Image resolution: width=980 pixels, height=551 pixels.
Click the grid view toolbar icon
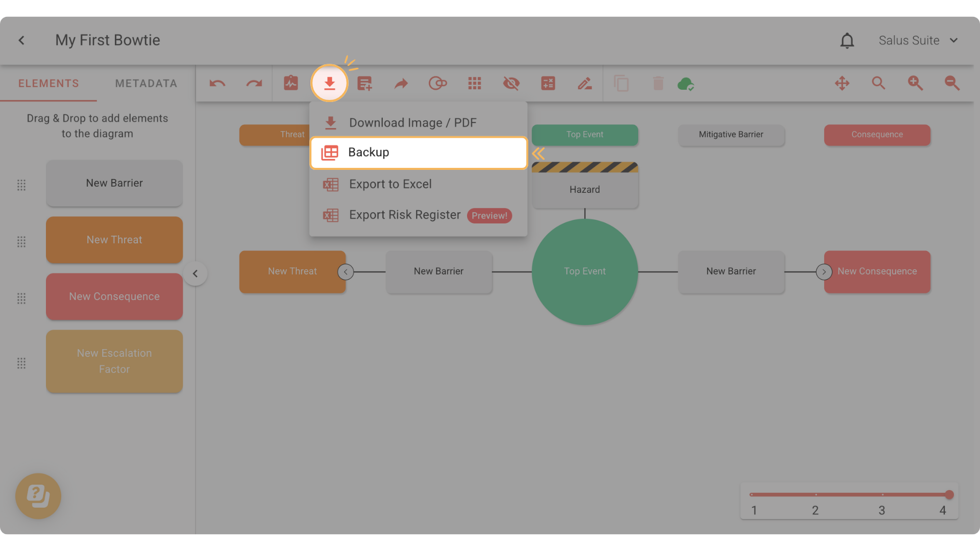(x=475, y=83)
